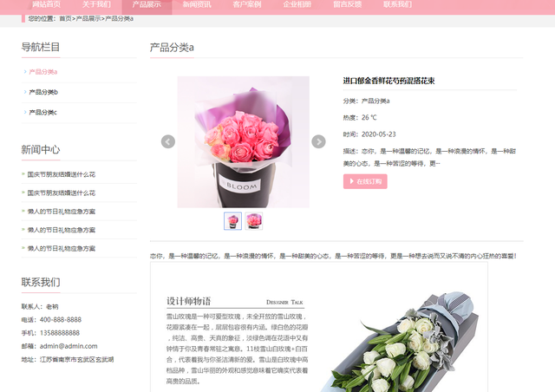Image resolution: width=555 pixels, height=392 pixels.
Task: Select the blue-bordered bouquet box thumbnail
Action: (233, 221)
